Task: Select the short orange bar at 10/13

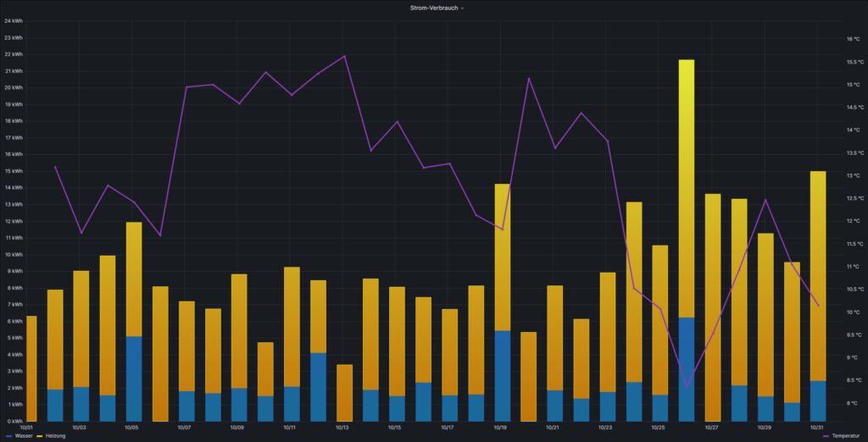Action: (344, 393)
